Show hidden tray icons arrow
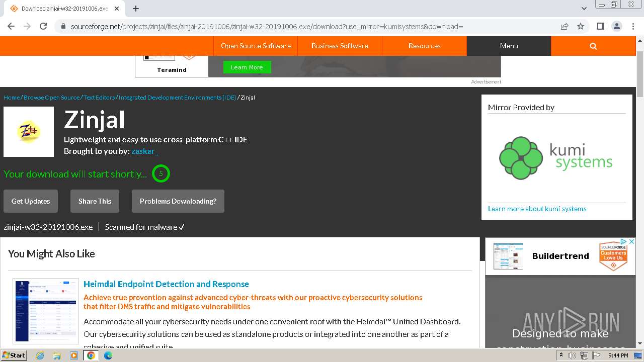This screenshot has height=362, width=644. click(x=561, y=355)
